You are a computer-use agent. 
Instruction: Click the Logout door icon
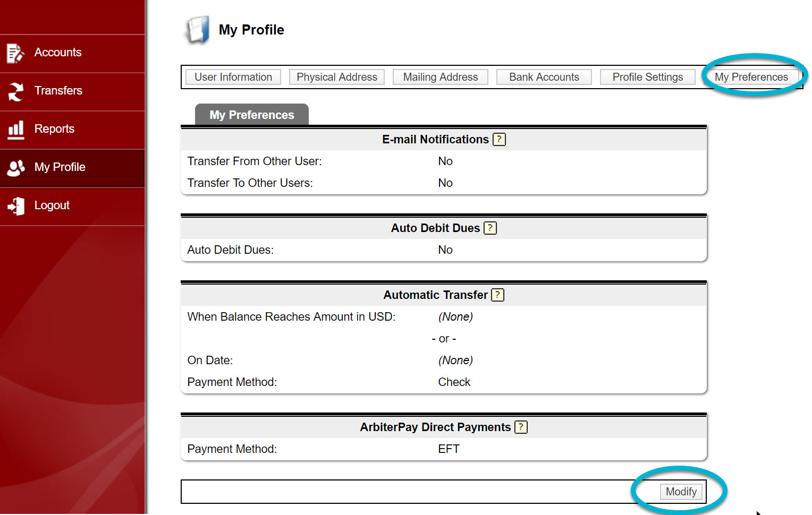tap(15, 205)
